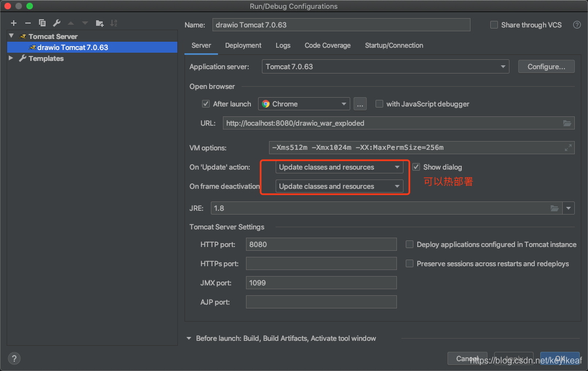Open the On frame deactivation dropdown
The image size is (588, 371).
pos(339,186)
